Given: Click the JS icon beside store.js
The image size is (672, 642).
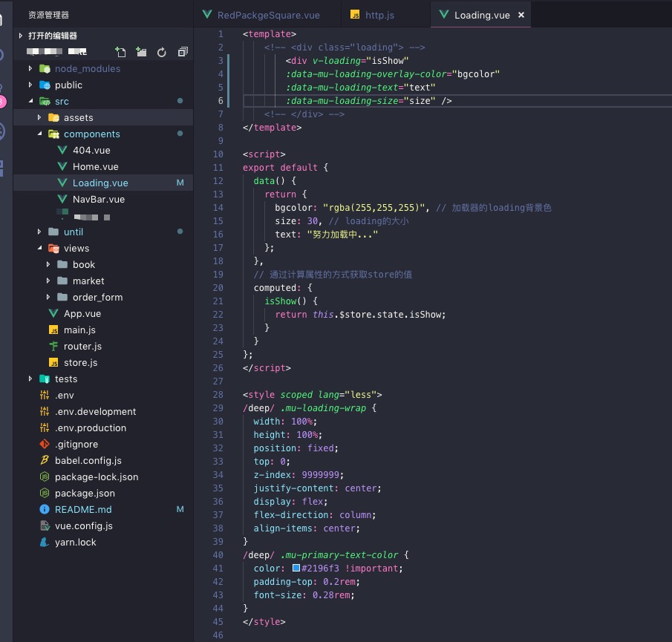Looking at the screenshot, I should click(53, 362).
